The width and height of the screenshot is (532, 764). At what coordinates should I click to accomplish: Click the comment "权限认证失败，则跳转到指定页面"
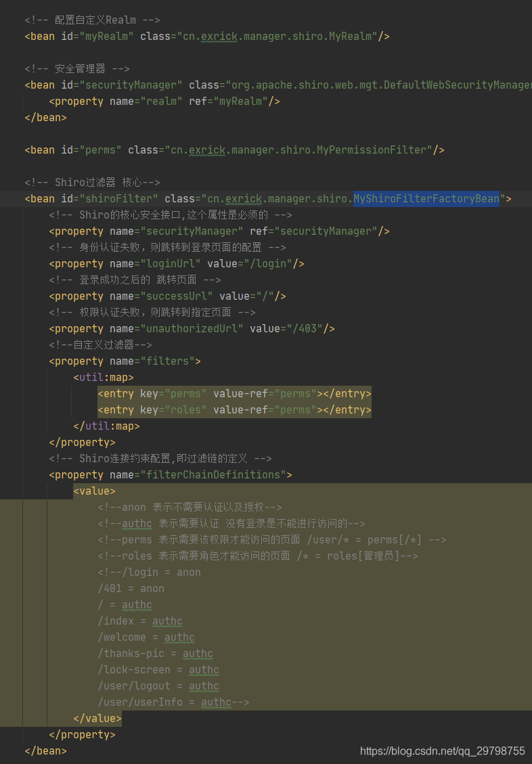coord(152,313)
